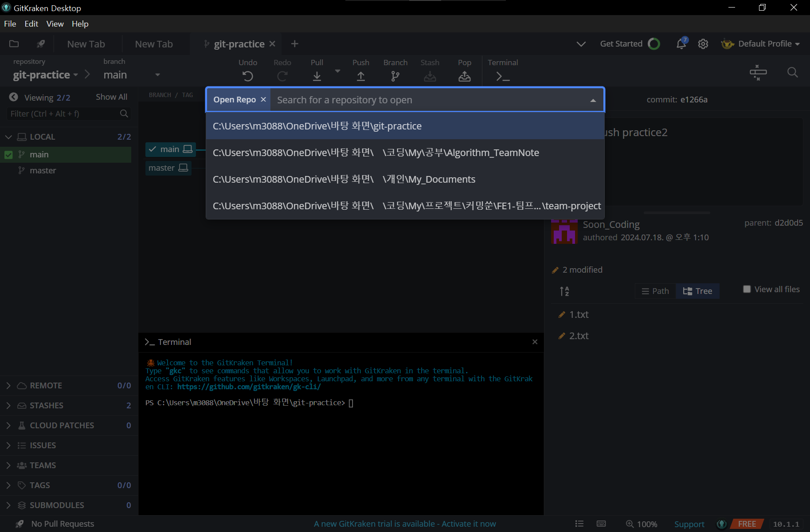Click Show All branches link
Image resolution: width=810 pixels, height=532 pixels.
pyautogui.click(x=111, y=97)
